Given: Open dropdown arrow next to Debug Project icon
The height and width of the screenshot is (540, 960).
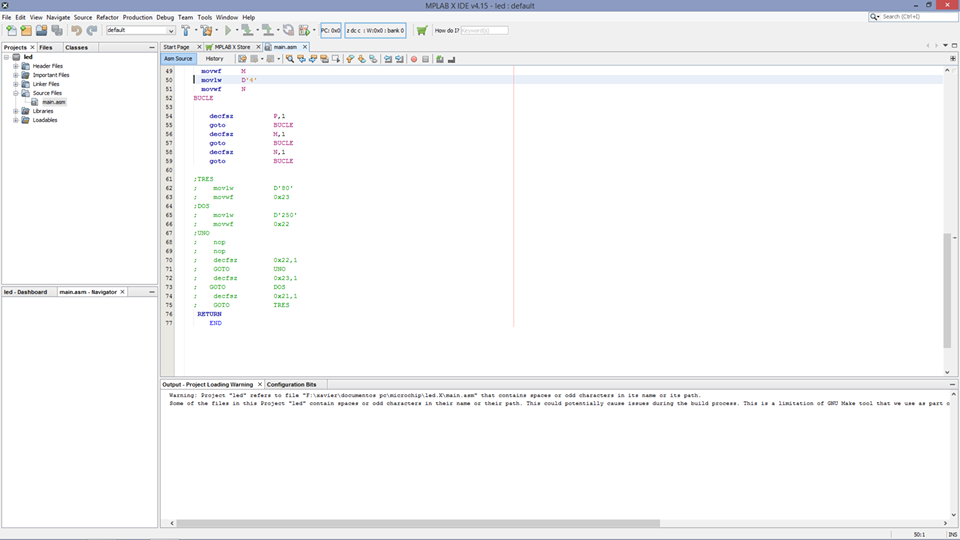Looking at the screenshot, I should [314, 30].
